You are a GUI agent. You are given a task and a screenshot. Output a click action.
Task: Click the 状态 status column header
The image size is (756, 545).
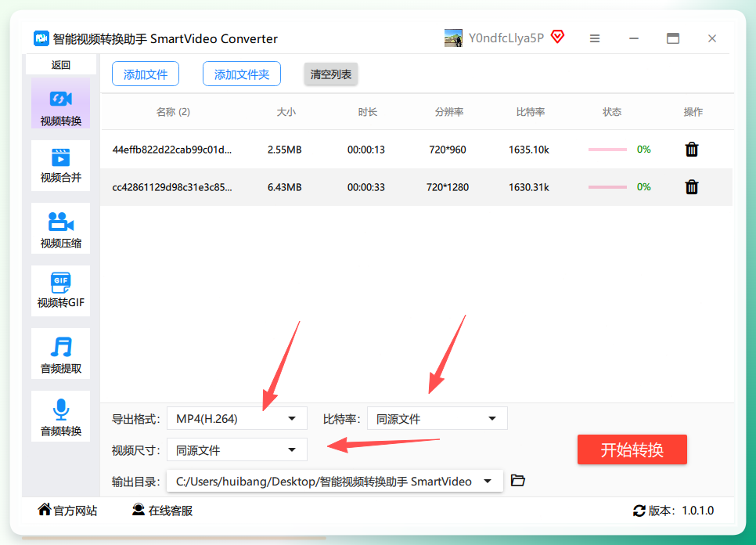click(x=612, y=112)
